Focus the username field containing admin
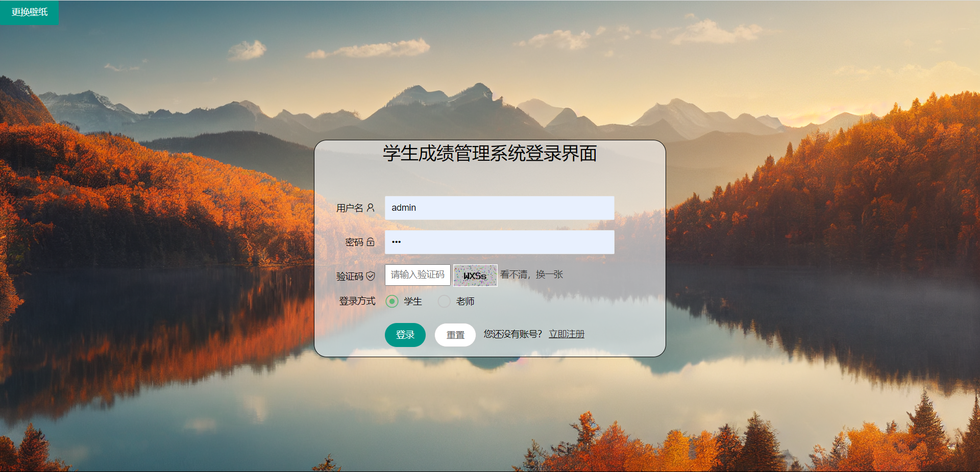This screenshot has height=472, width=980. click(x=500, y=208)
